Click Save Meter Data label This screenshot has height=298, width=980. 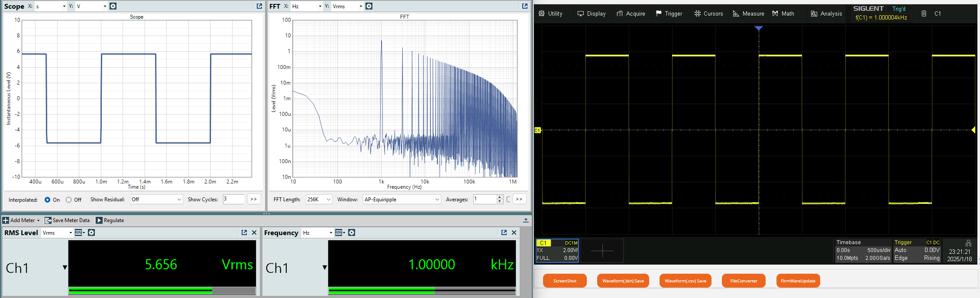tap(71, 220)
